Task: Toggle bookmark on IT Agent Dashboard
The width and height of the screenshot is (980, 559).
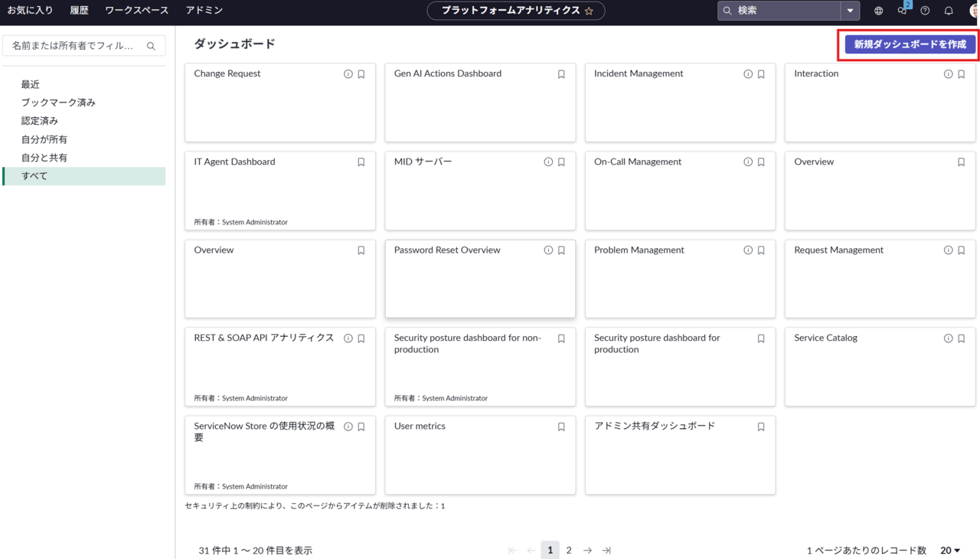Action: point(361,162)
